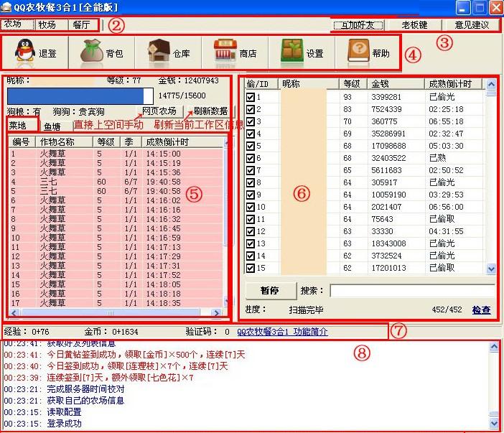Open the QQ农牧餐3合1 功能简介 link
The image size is (504, 433).
pos(282,332)
